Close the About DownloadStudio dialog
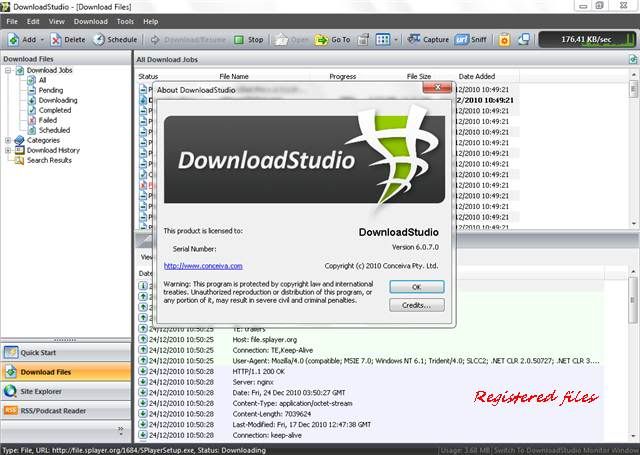The height and width of the screenshot is (455, 640). (437, 87)
